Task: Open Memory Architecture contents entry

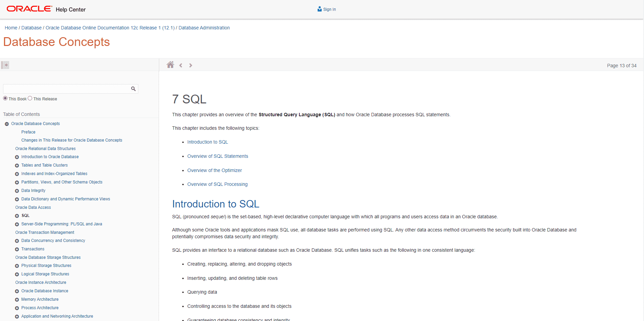Action: tap(40, 299)
